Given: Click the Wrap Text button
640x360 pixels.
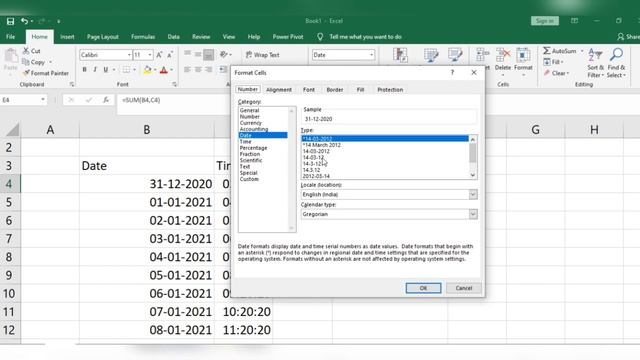Looking at the screenshot, I should [262, 55].
